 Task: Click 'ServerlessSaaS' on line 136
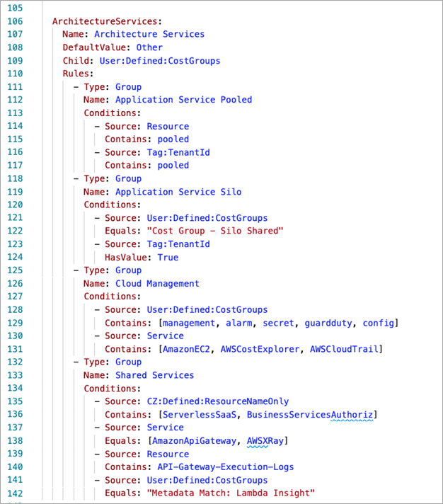(200, 415)
